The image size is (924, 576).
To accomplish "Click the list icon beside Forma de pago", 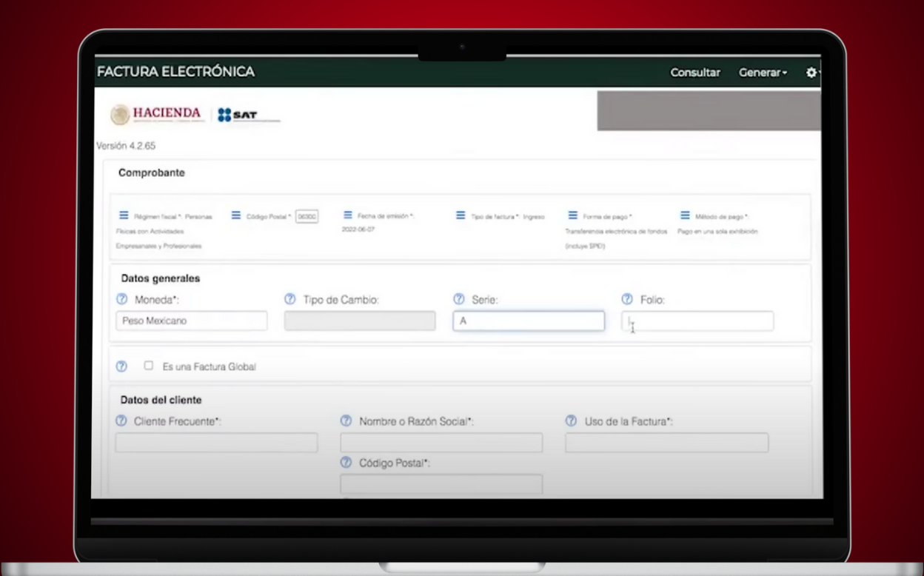I will coord(573,215).
